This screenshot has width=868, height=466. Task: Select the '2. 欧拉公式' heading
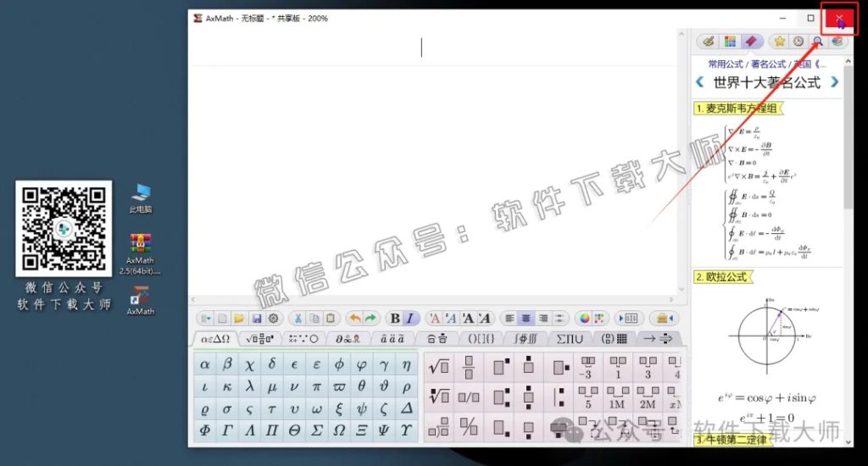[722, 277]
